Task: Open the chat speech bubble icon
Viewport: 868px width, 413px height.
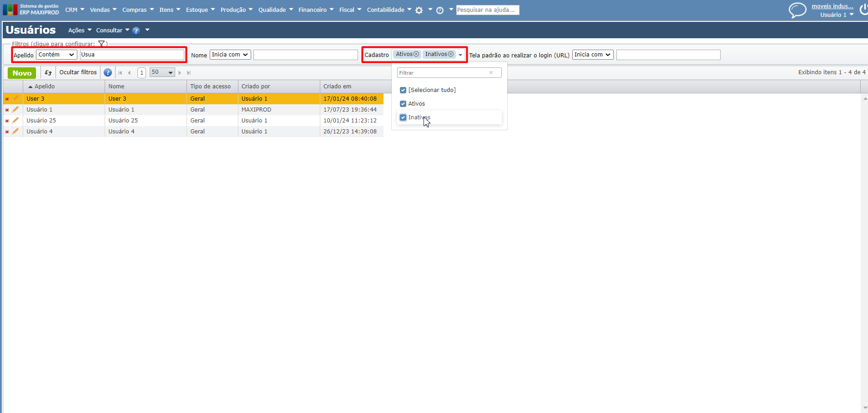Action: click(x=797, y=10)
